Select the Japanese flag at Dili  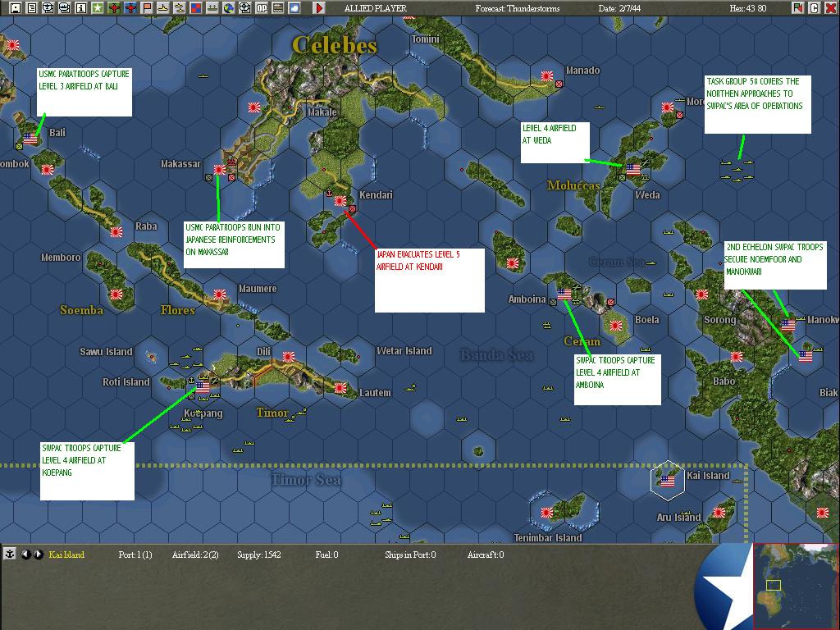pos(289,356)
